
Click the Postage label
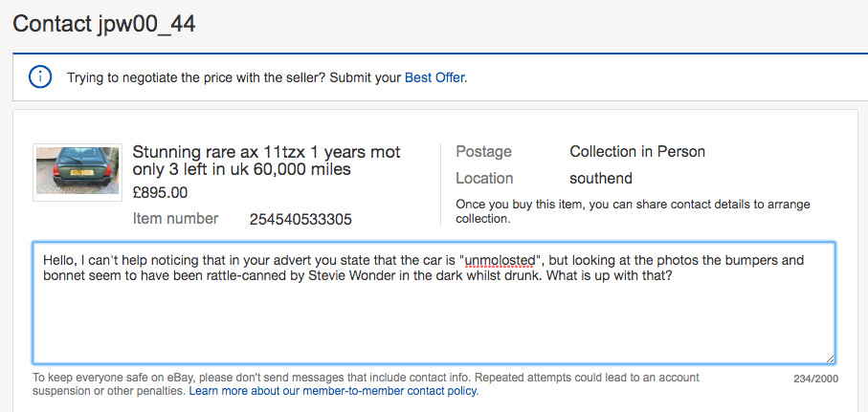[x=484, y=152]
